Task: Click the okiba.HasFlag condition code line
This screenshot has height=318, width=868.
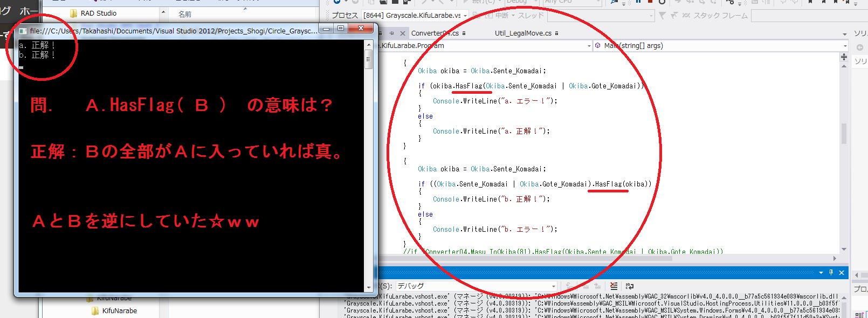Action: pos(531,86)
